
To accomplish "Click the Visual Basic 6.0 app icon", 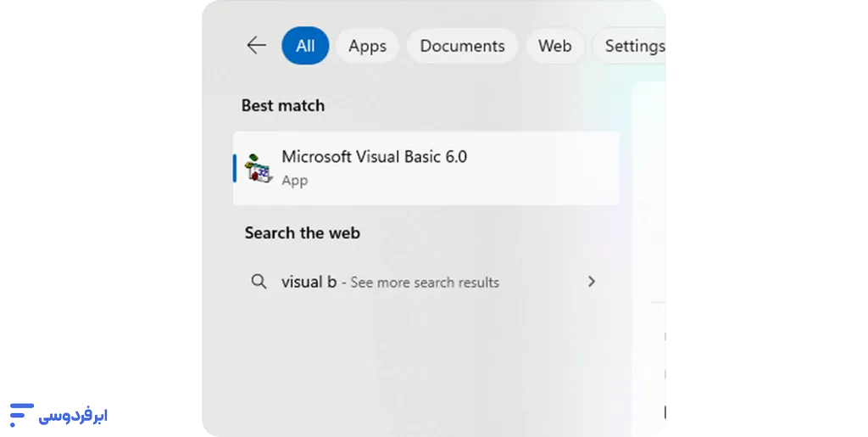I will click(259, 168).
